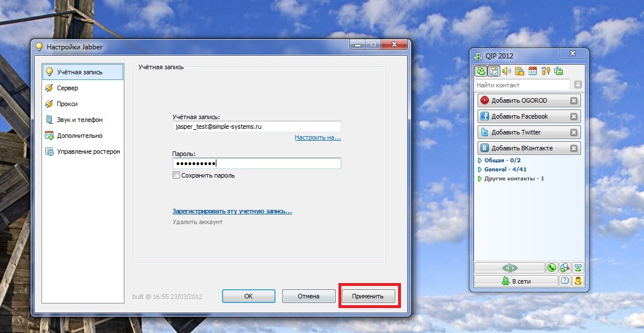Click the QIP 2012 title bar logo icon

point(478,56)
